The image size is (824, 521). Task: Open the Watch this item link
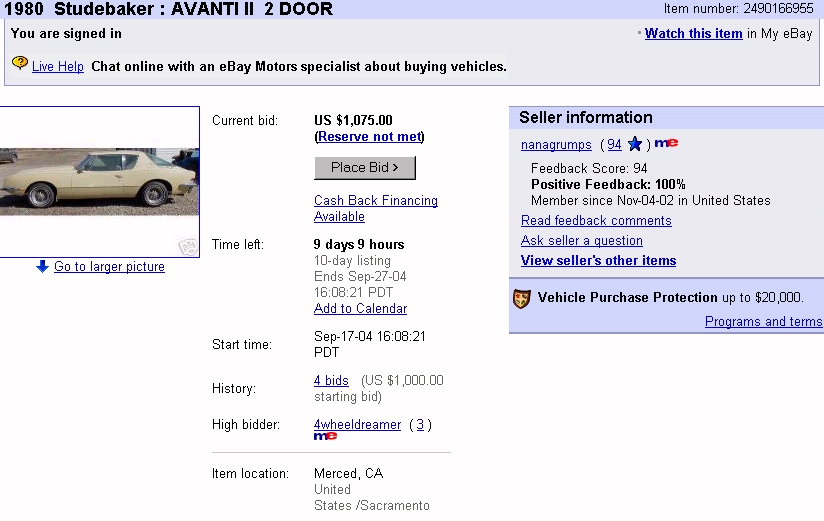pos(693,34)
